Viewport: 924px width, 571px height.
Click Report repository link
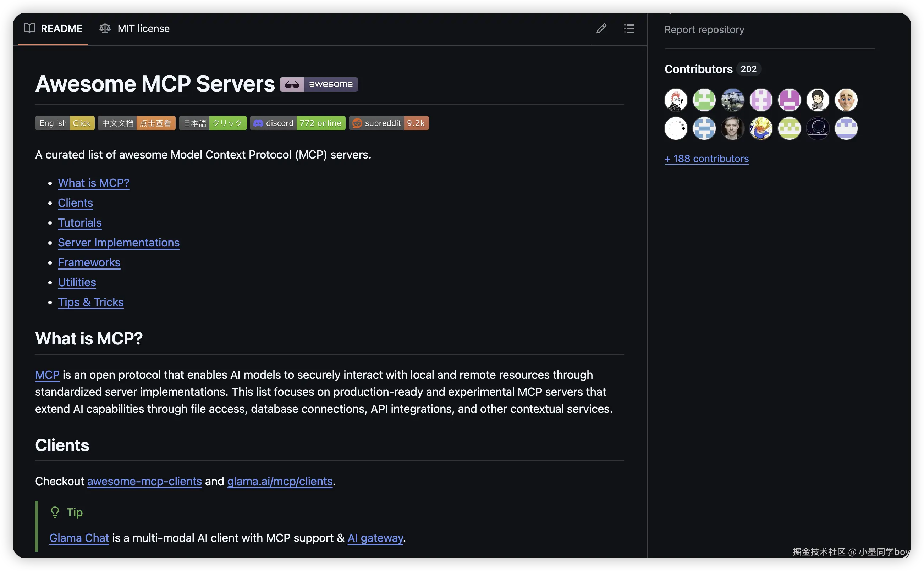[704, 29]
